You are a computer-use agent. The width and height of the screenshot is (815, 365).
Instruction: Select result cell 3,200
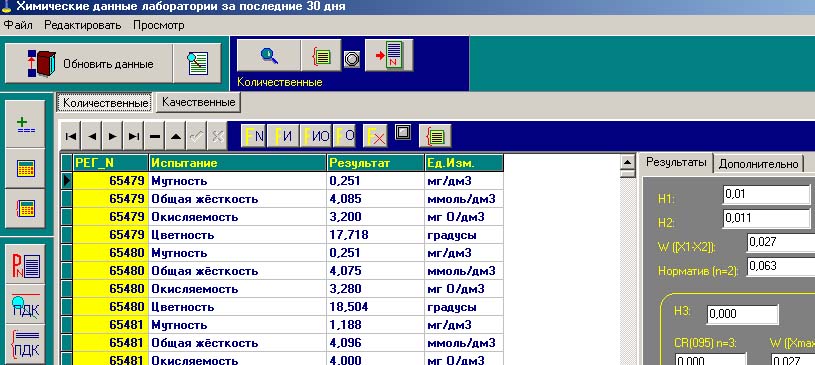(375, 217)
